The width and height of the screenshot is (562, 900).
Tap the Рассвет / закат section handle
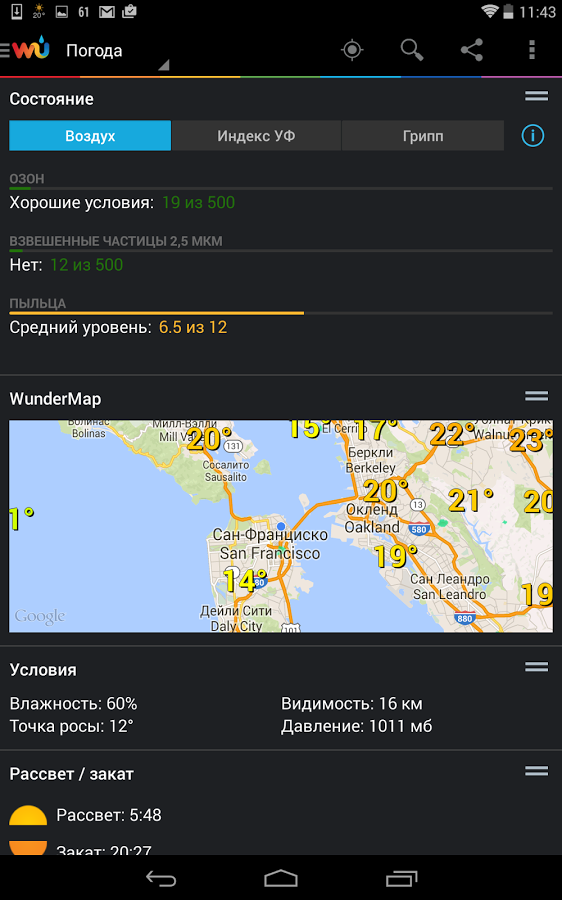[536, 771]
